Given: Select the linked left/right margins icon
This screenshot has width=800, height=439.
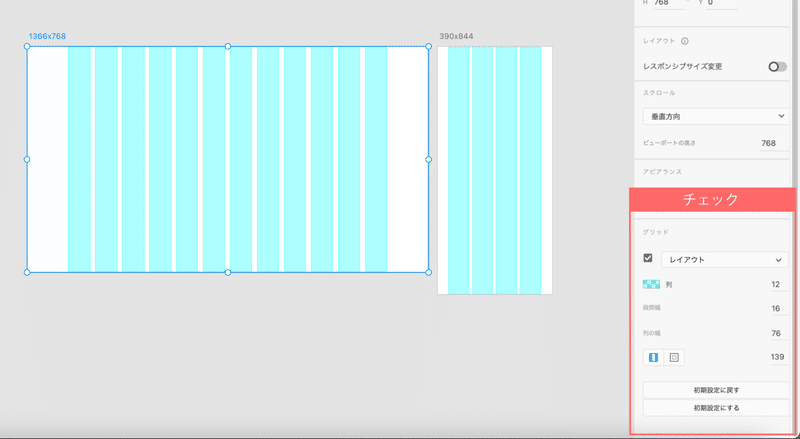Looking at the screenshot, I should pyautogui.click(x=653, y=358).
